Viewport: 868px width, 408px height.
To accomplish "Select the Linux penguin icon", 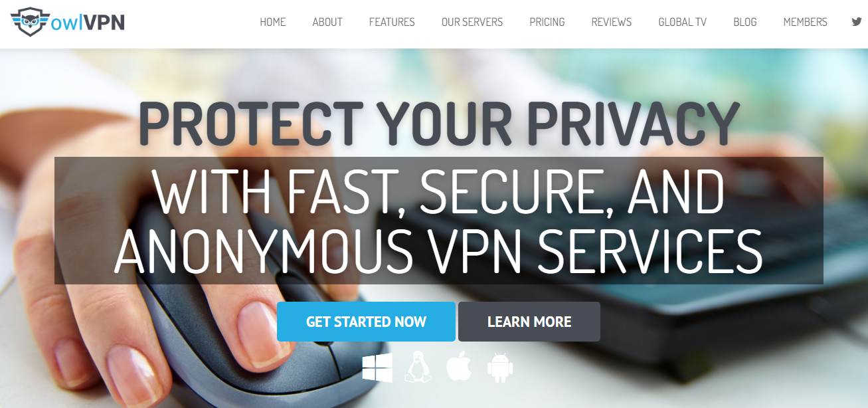I will point(418,367).
